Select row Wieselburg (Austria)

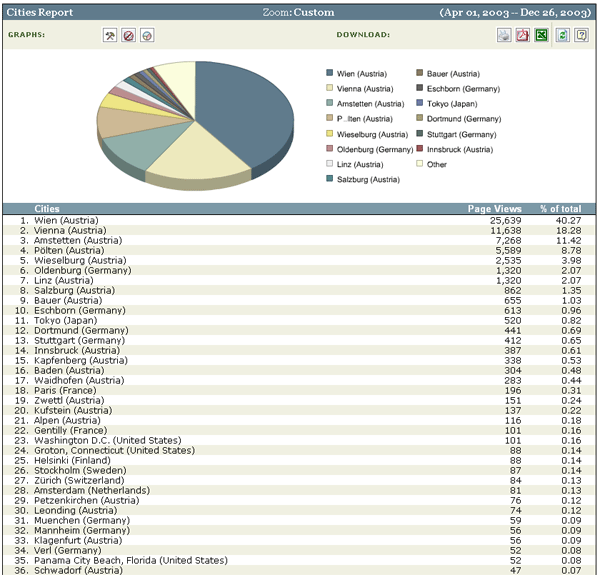pos(299,260)
